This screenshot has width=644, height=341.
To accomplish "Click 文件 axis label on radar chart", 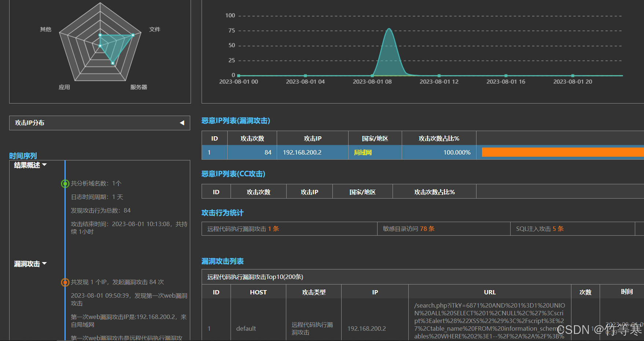I will 155,29.
